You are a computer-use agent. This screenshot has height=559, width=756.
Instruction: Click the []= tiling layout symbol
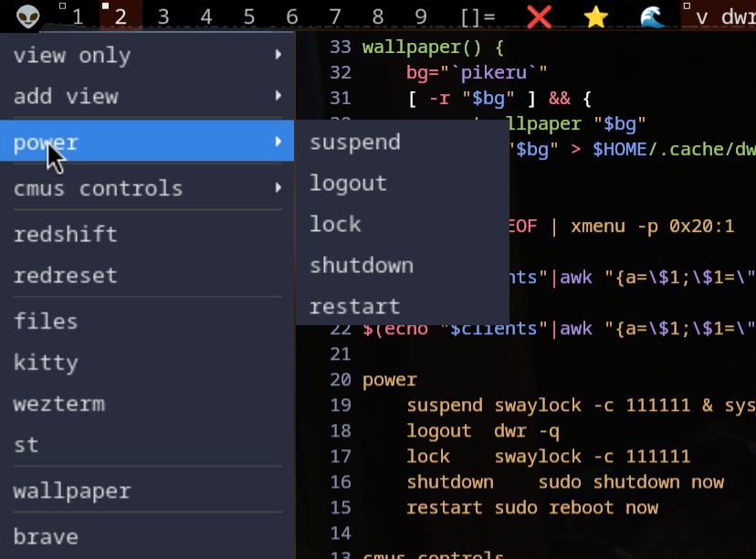(478, 17)
